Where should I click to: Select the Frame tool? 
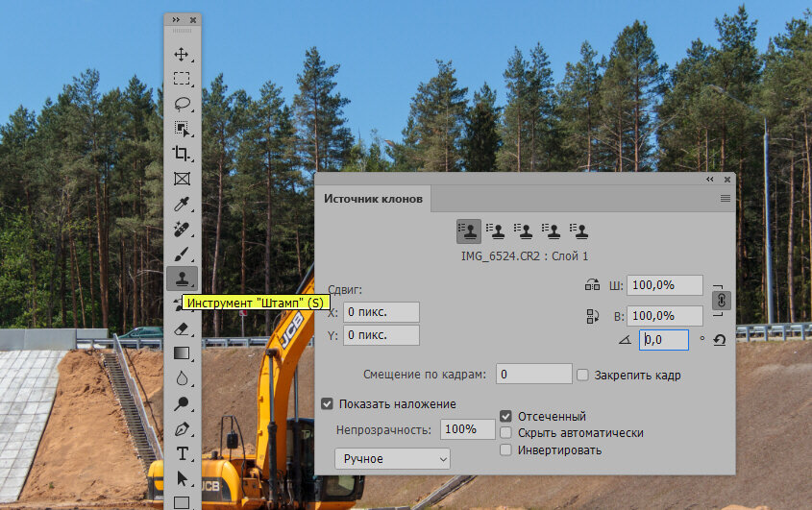182,179
